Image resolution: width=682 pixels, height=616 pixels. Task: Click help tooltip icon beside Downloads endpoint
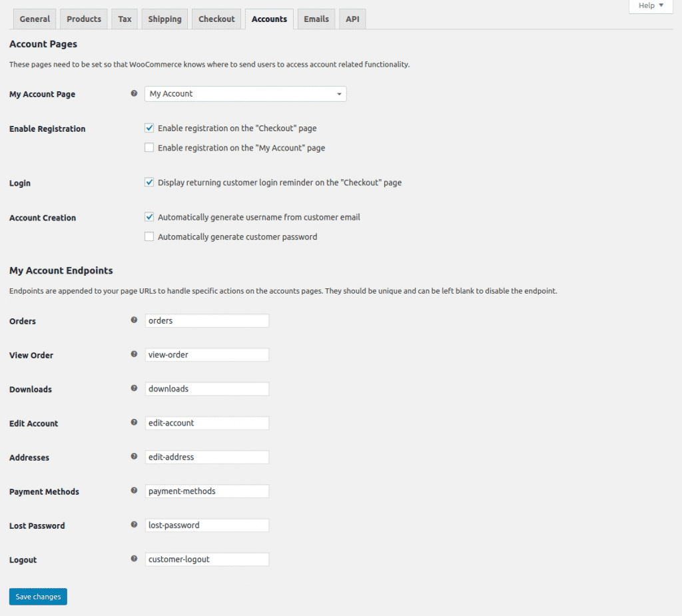[134, 388]
